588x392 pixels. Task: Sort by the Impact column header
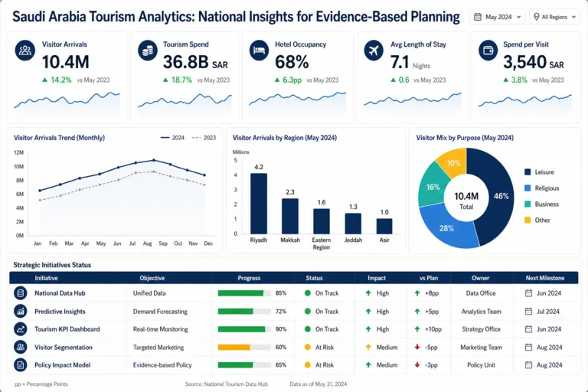tap(377, 278)
